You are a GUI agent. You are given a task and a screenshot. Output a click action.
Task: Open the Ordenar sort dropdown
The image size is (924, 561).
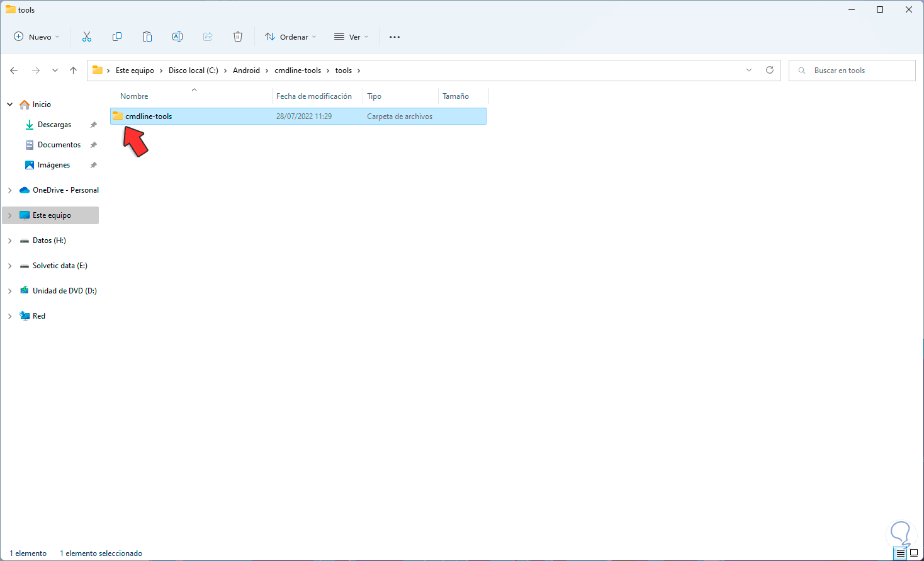coord(291,37)
